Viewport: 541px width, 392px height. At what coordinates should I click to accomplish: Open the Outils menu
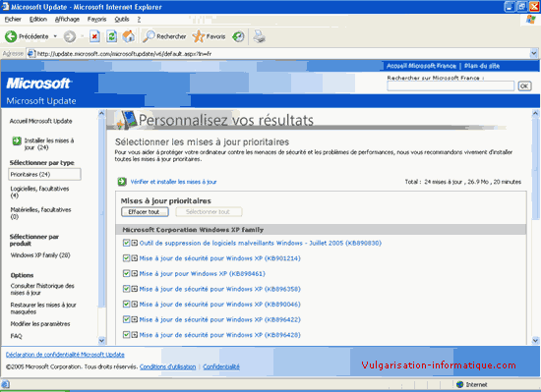tap(122, 20)
